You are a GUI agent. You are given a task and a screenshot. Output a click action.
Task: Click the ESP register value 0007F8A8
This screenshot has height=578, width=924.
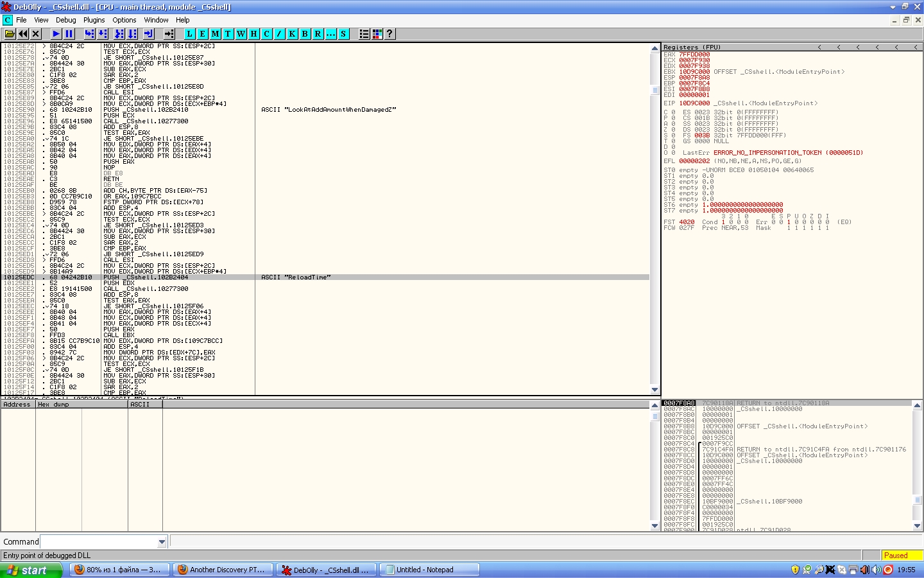[x=694, y=78]
